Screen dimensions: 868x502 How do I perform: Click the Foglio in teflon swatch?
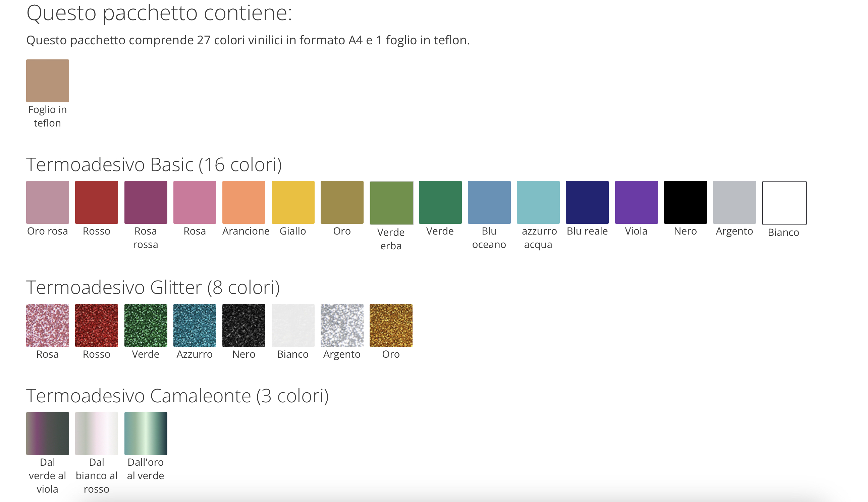point(48,81)
